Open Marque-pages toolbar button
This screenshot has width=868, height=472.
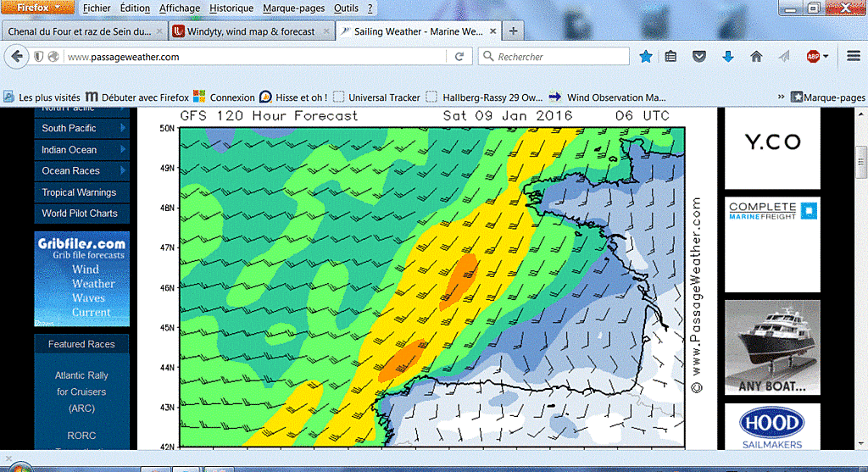pos(828,97)
